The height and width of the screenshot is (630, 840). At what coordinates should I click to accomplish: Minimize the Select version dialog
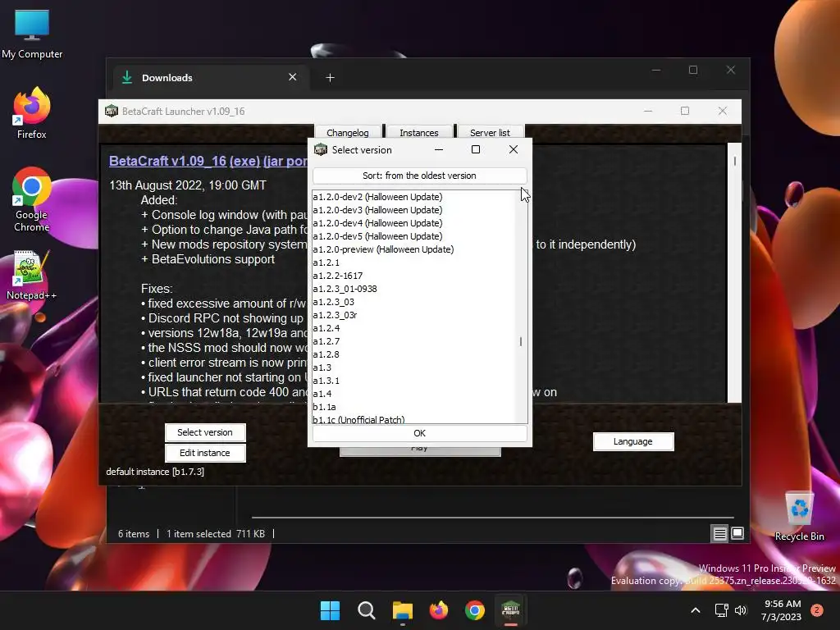[x=439, y=149]
